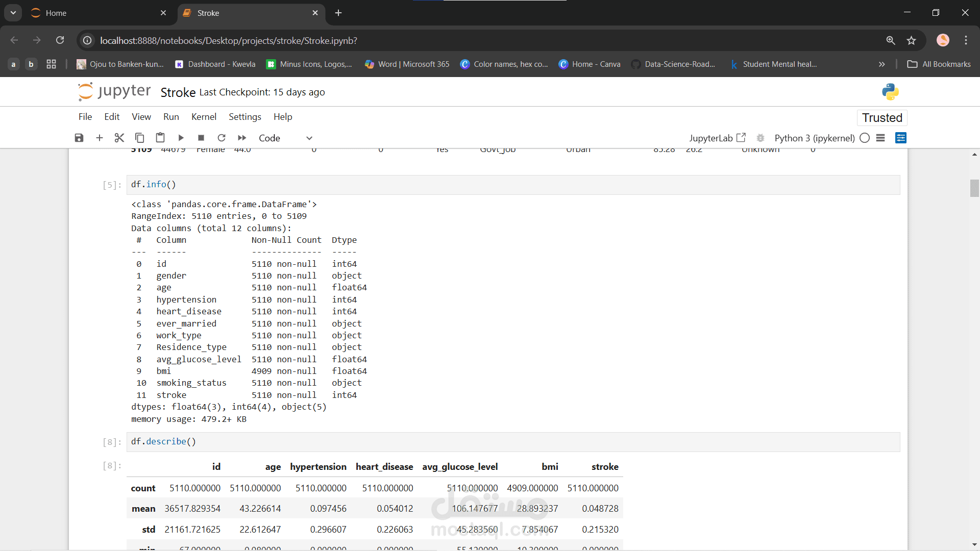Copy the selected cell
This screenshot has height=551, width=980.
coord(139,138)
